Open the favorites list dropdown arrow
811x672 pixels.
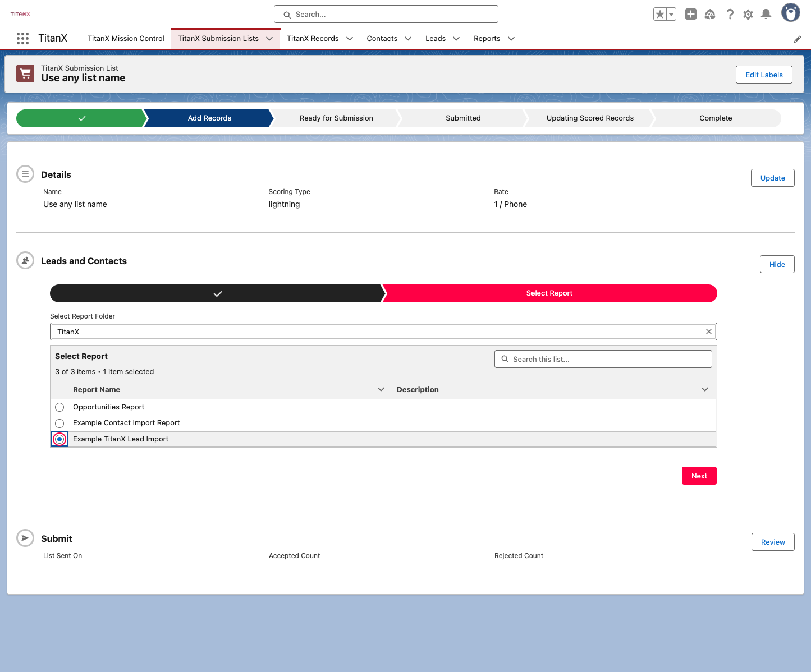click(x=671, y=15)
